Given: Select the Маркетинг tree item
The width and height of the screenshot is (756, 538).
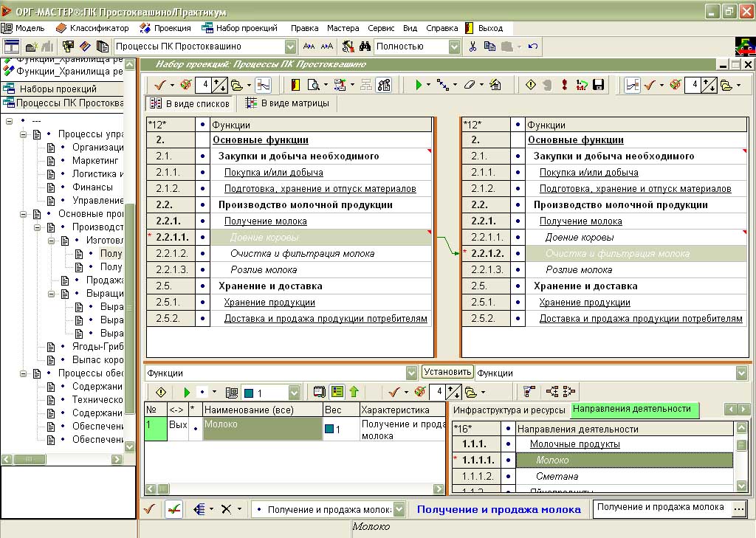Looking at the screenshot, I should [95, 161].
